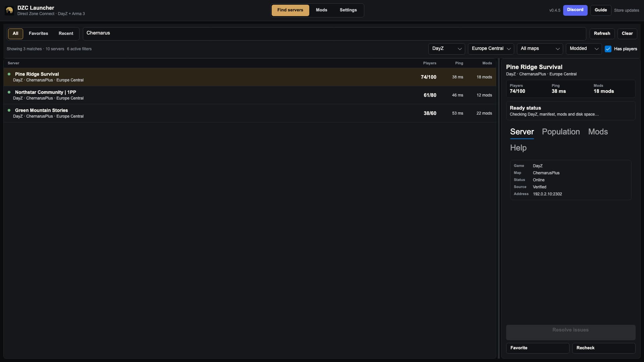Focus the Chernarus search field

pyautogui.click(x=334, y=34)
